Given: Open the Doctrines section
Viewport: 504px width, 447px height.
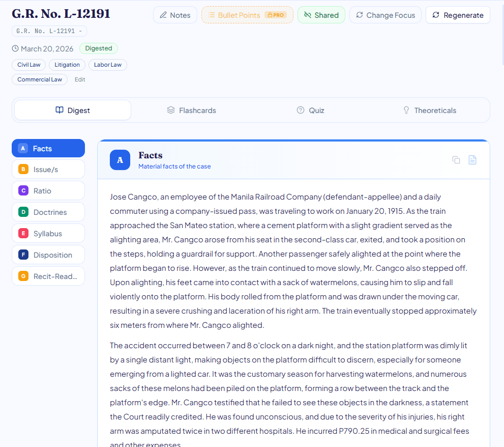Looking at the screenshot, I should pyautogui.click(x=48, y=212).
